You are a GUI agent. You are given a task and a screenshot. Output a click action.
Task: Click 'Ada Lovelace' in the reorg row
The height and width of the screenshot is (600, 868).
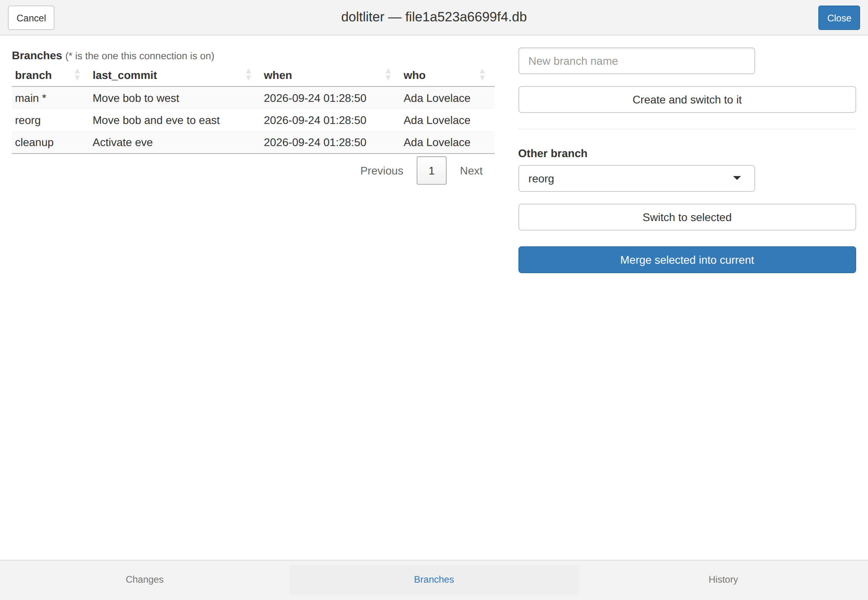tap(437, 120)
